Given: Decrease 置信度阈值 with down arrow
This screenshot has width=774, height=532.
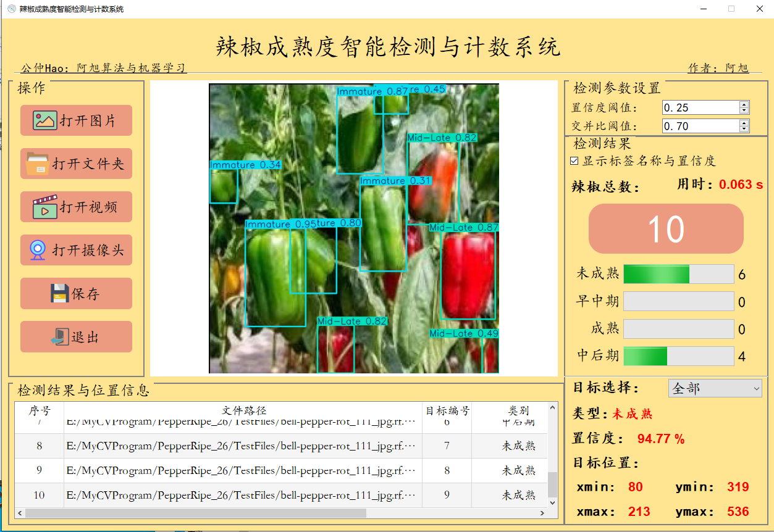Looking at the screenshot, I should click(744, 110).
